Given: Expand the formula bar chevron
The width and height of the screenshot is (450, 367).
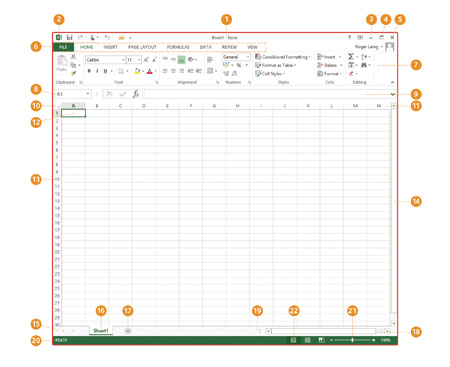Looking at the screenshot, I should 393,94.
